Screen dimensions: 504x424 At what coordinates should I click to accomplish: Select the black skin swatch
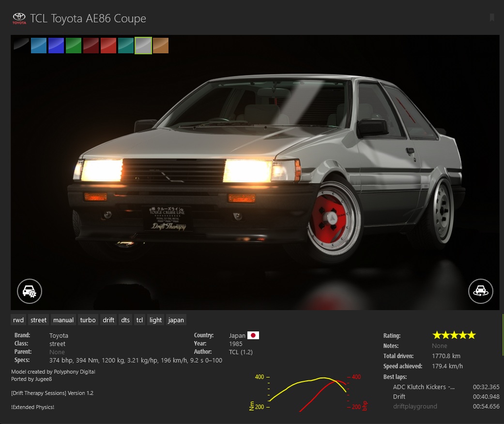pyautogui.click(x=21, y=46)
